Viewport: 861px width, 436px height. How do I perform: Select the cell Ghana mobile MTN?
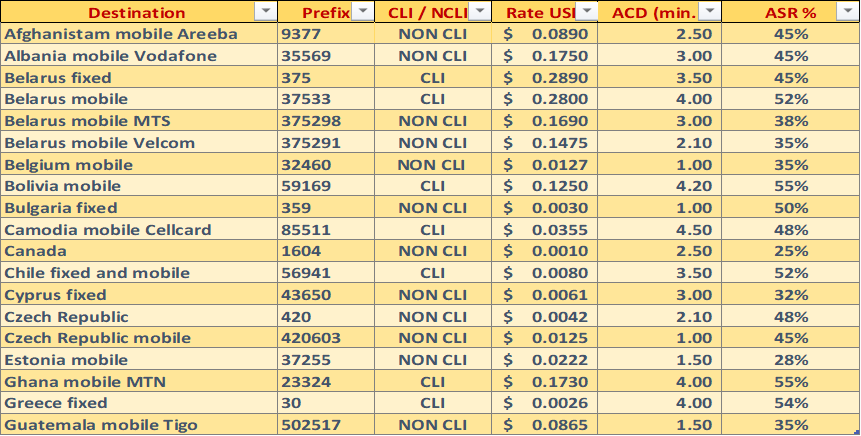pos(139,382)
